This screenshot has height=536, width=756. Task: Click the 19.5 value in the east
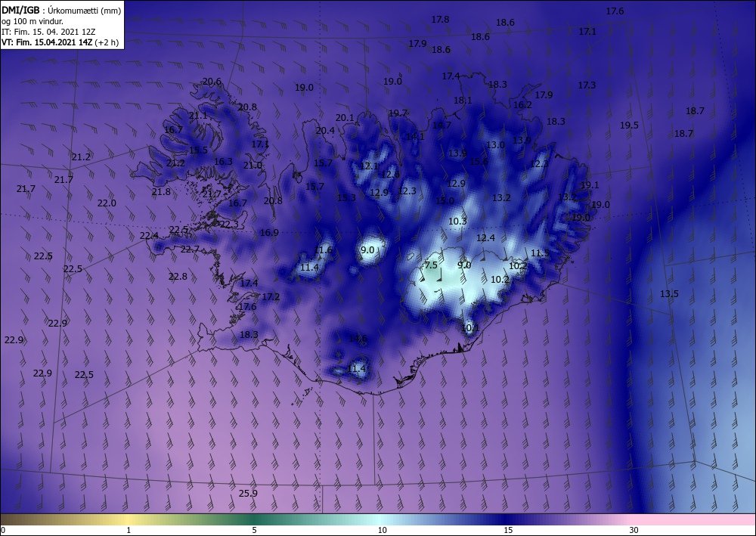[629, 125]
